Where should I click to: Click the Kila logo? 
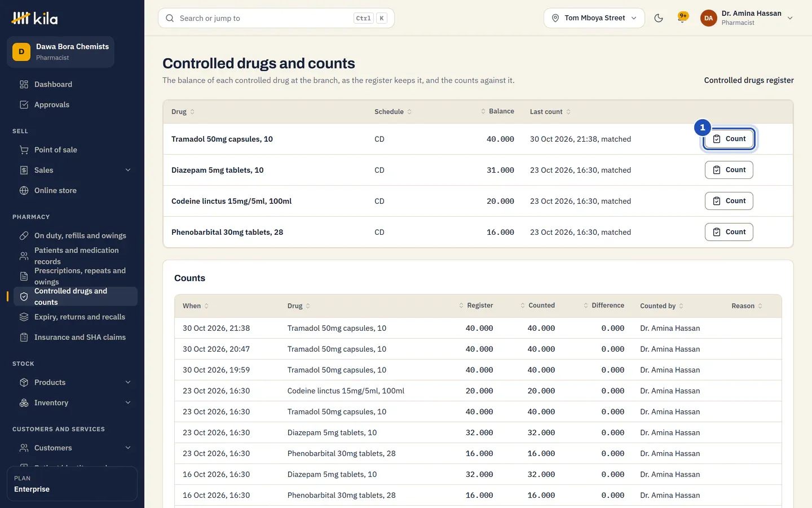coord(34,18)
